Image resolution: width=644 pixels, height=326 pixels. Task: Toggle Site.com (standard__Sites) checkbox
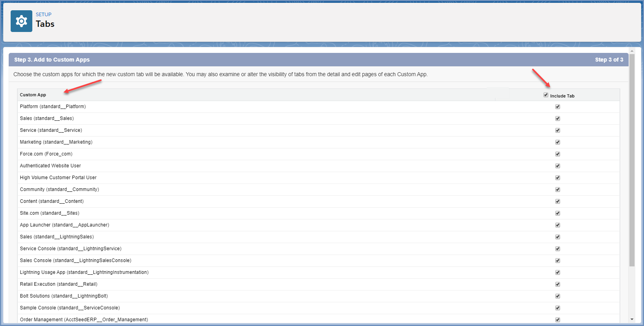click(x=558, y=213)
